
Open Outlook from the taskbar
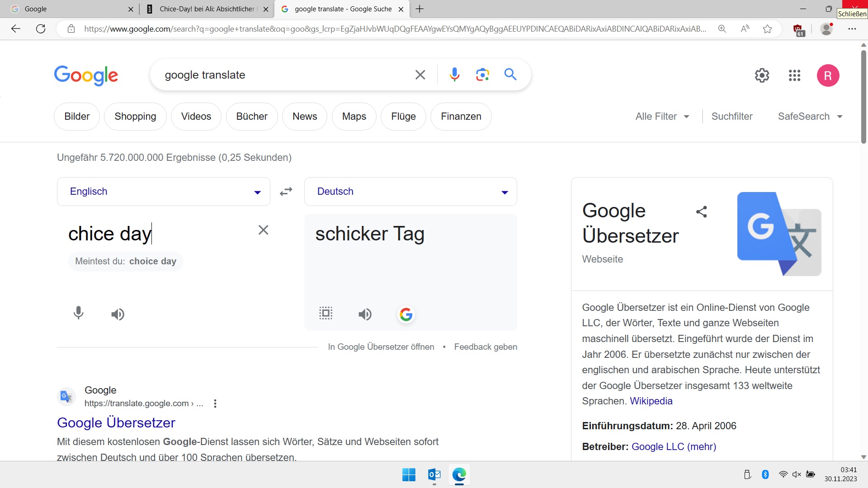coord(434,475)
